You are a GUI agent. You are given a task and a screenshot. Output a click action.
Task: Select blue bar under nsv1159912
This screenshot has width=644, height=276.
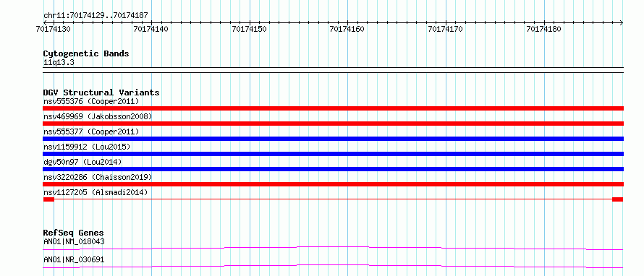coord(333,154)
